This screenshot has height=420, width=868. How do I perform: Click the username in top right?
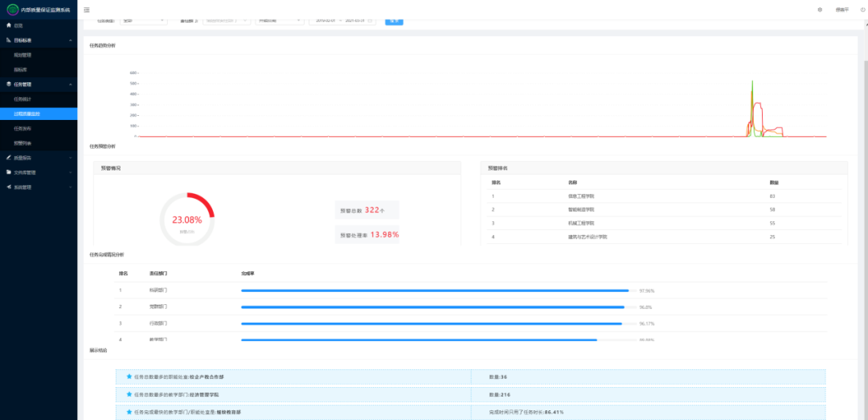pyautogui.click(x=841, y=10)
